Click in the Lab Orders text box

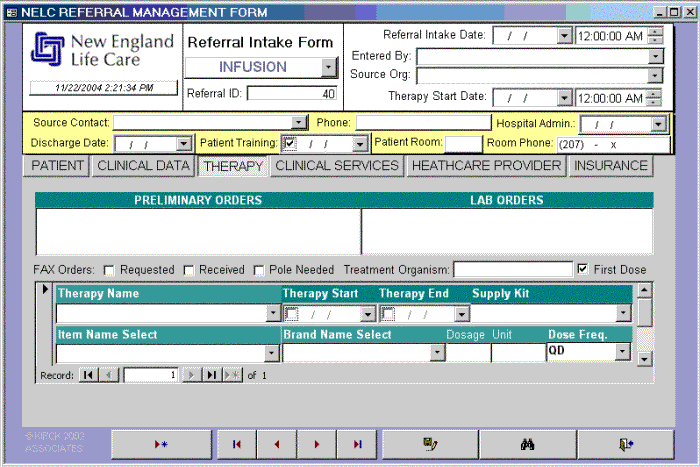(x=507, y=231)
